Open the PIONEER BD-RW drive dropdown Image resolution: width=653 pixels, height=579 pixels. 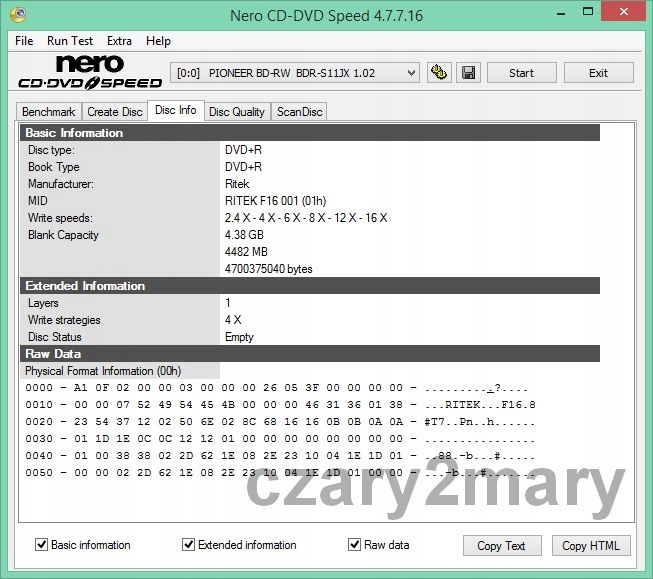[295, 73]
